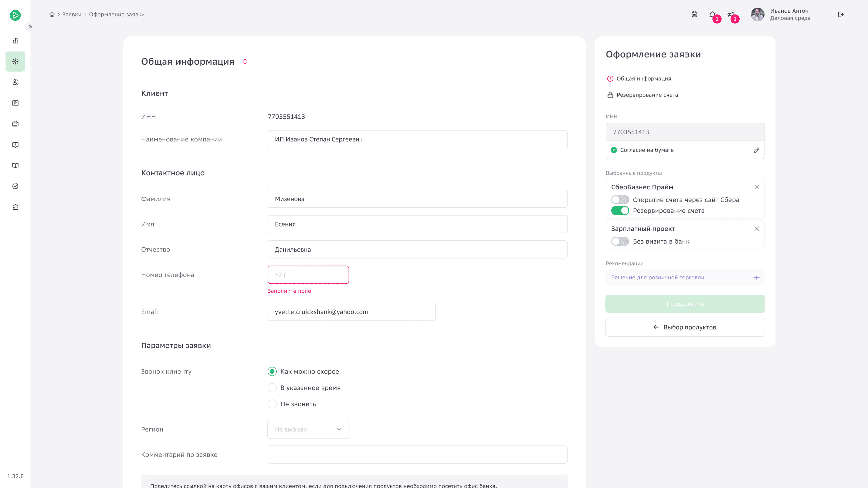868x488 pixels.
Task: Add Решение для розничной торговли recommendation
Action: point(757,277)
